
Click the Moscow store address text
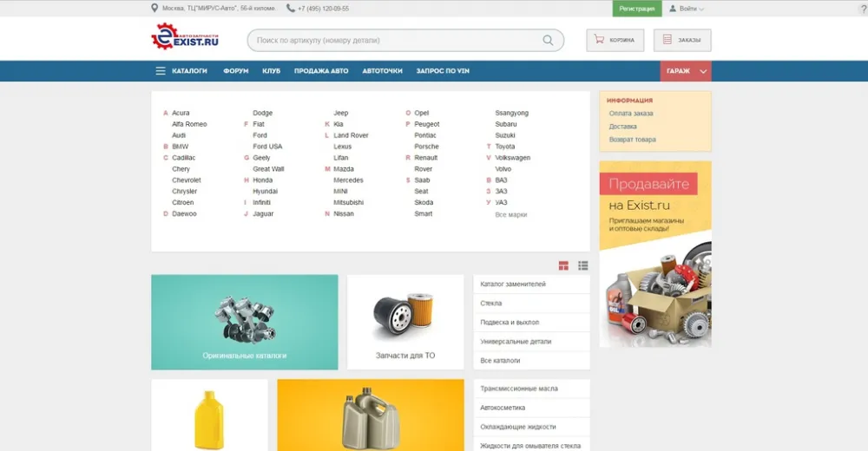219,9
